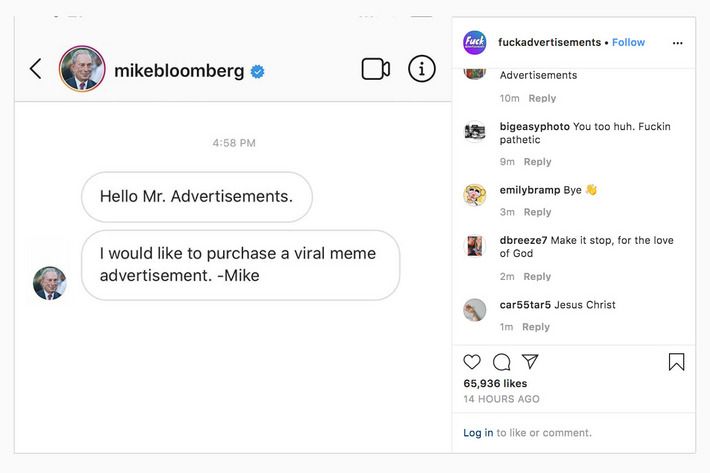Screen dimensions: 710x473
Task: Open conversation info circle icon
Action: (x=422, y=69)
